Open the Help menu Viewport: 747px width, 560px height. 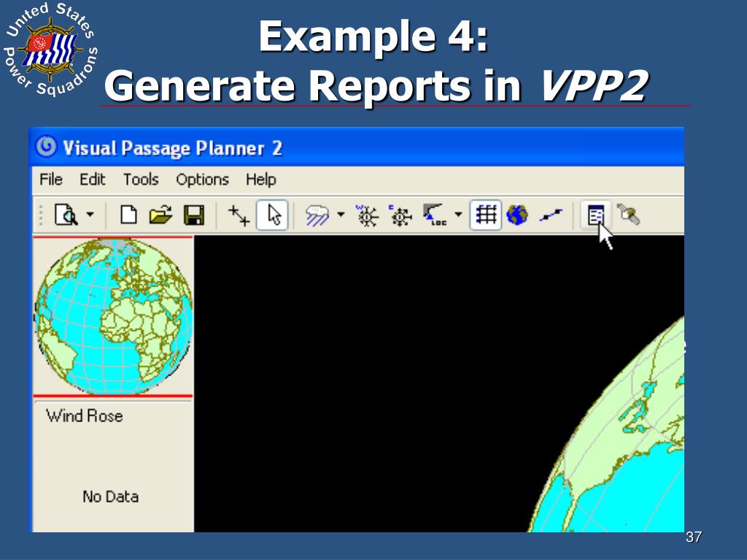coord(260,179)
